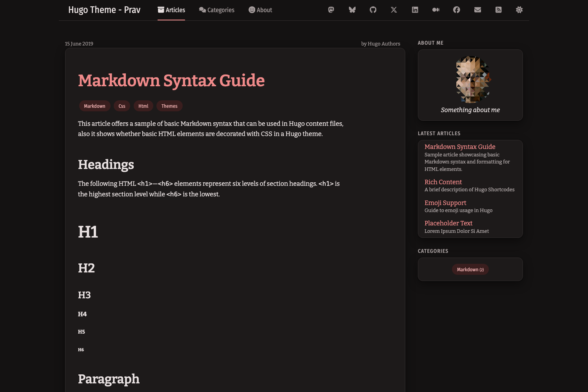Open the About nav tab
Image resolution: width=588 pixels, height=392 pixels.
coord(260,10)
